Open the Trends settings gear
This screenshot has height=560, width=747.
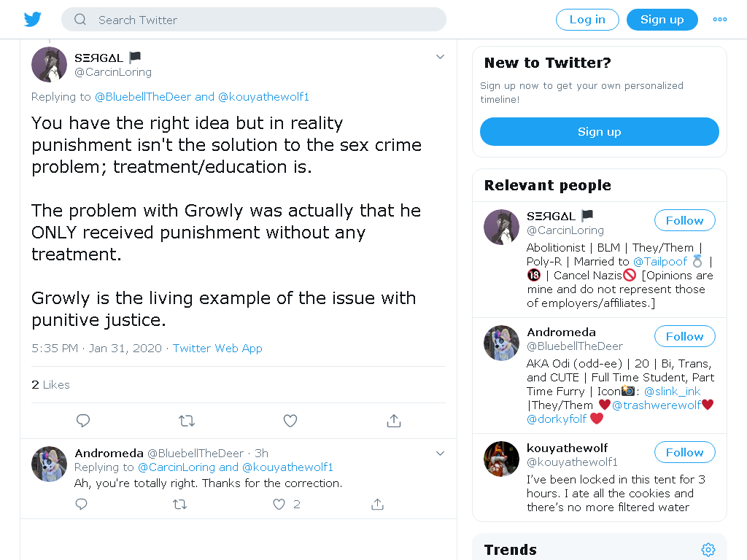(708, 550)
